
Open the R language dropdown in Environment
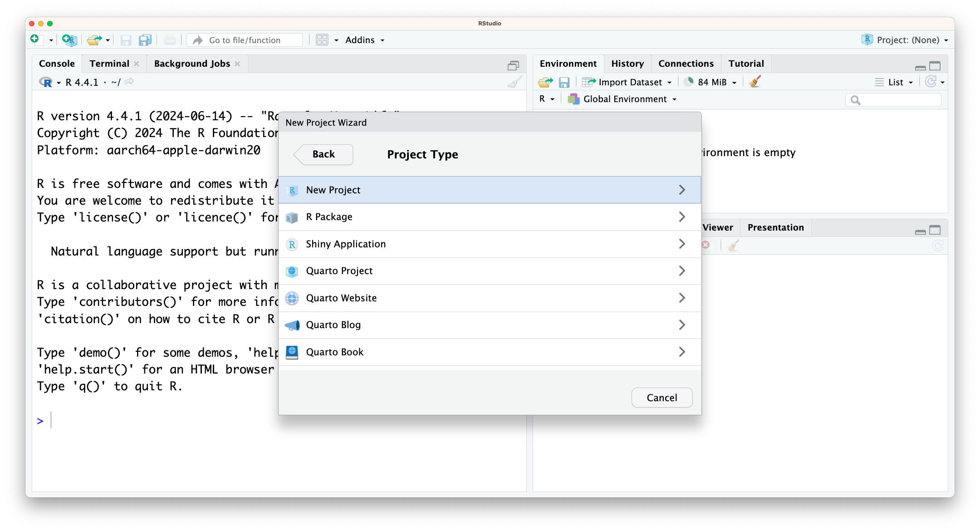coord(547,99)
